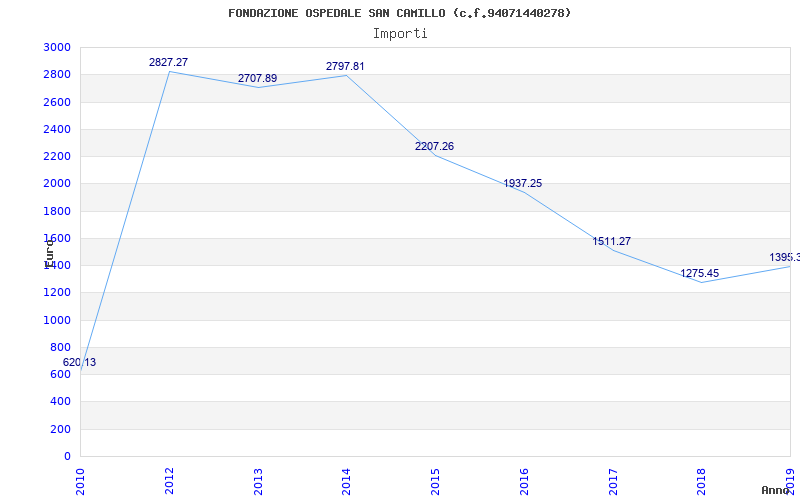Image resolution: width=800 pixels, height=500 pixels.
Task: Click the 2010 x-axis year label
Action: pos(80,481)
